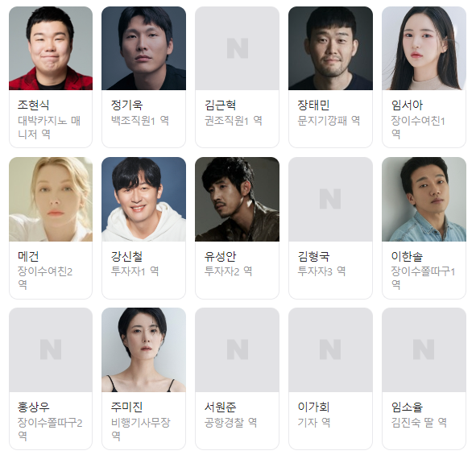View 유성안 profile photo
The image size is (476, 459).
click(x=237, y=199)
